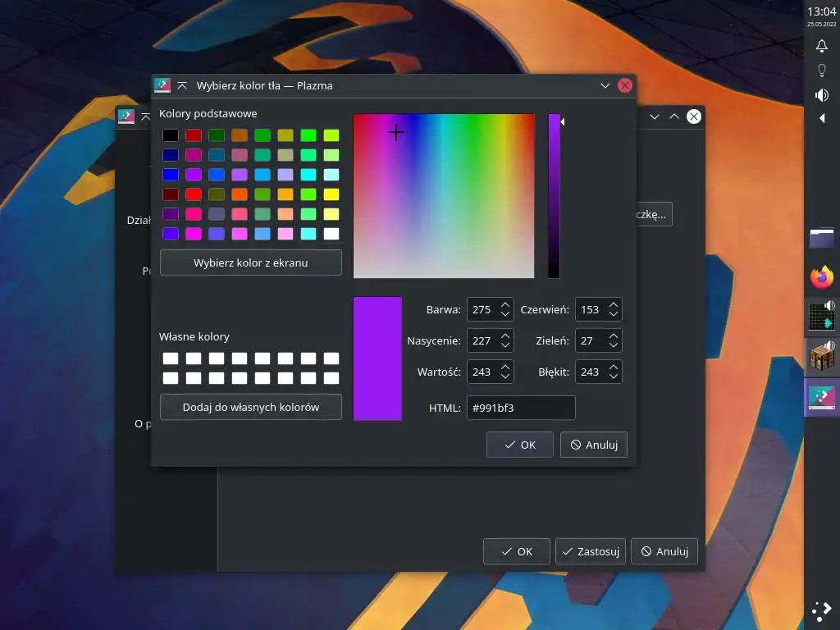Click Zastosuj in the settings window
The image size is (840, 630).
coord(591,551)
